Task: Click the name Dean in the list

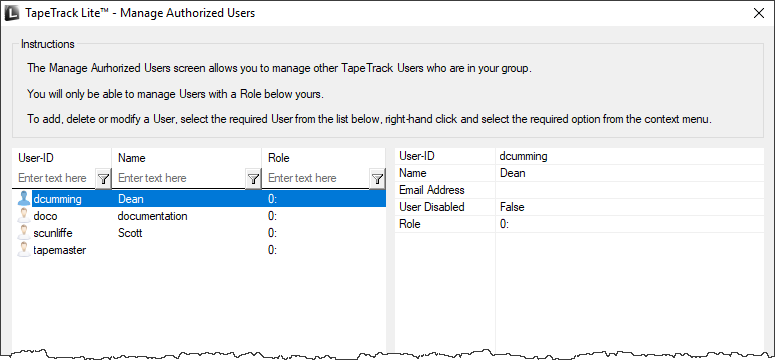Action: coord(131,199)
